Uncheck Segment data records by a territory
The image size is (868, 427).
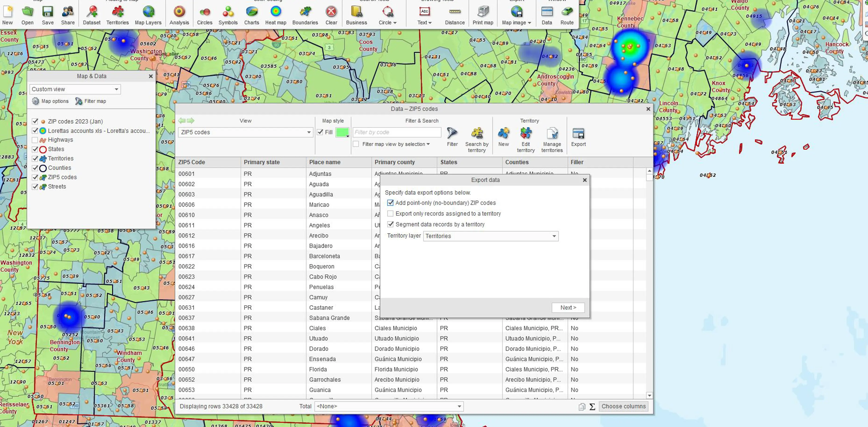[390, 224]
